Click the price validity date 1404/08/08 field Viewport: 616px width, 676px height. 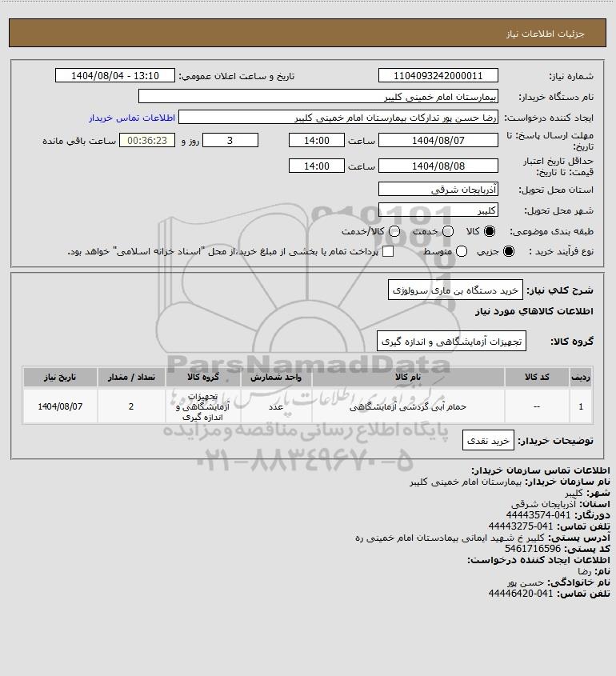click(438, 166)
